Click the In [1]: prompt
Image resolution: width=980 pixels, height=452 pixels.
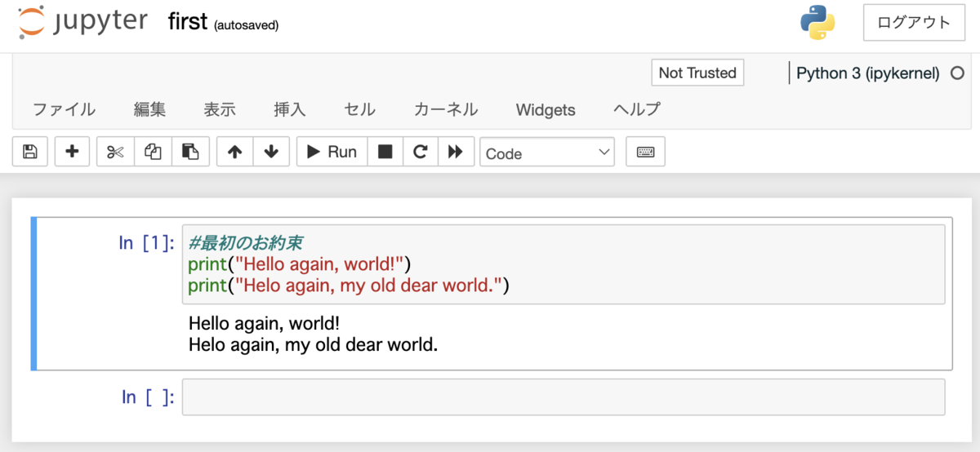pyautogui.click(x=147, y=242)
